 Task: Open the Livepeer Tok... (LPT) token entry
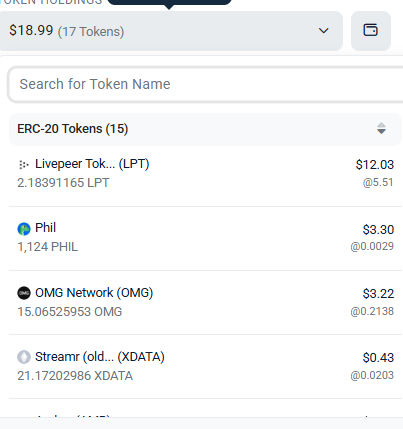coord(205,173)
